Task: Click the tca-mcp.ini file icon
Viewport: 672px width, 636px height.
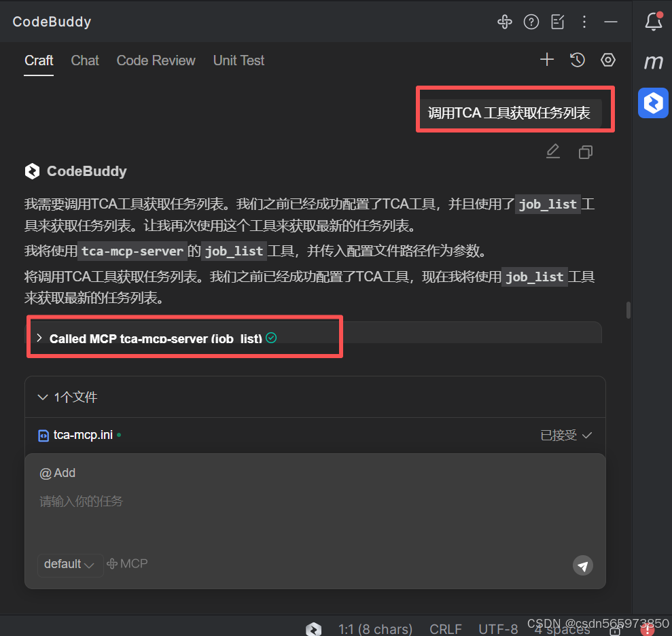Action: pyautogui.click(x=43, y=436)
